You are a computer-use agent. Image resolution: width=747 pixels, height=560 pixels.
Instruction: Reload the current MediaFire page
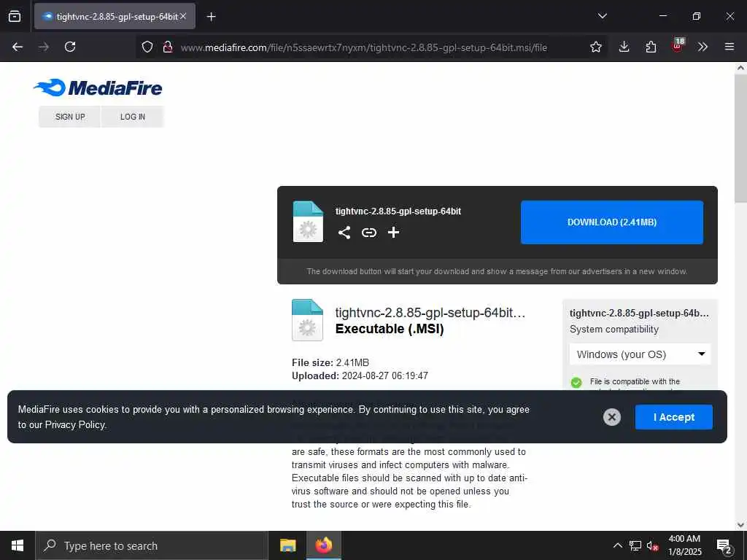tap(70, 47)
